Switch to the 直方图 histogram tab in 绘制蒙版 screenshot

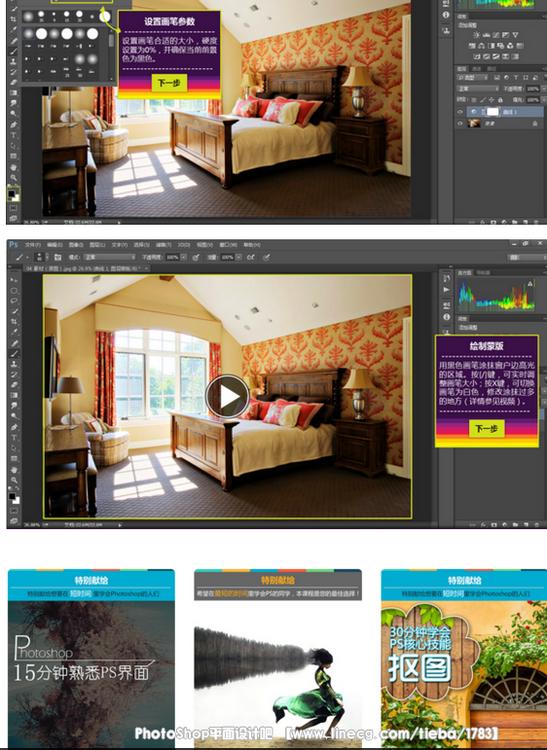[x=464, y=273]
